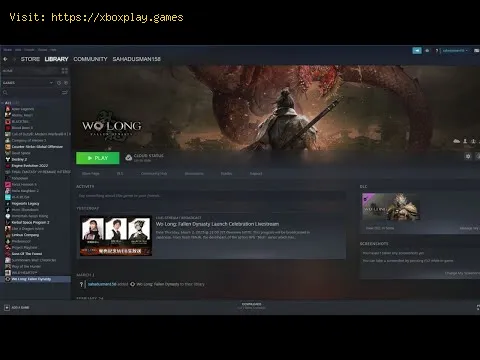Open game settings gear icon
The image size is (480, 360).
tap(468, 156)
